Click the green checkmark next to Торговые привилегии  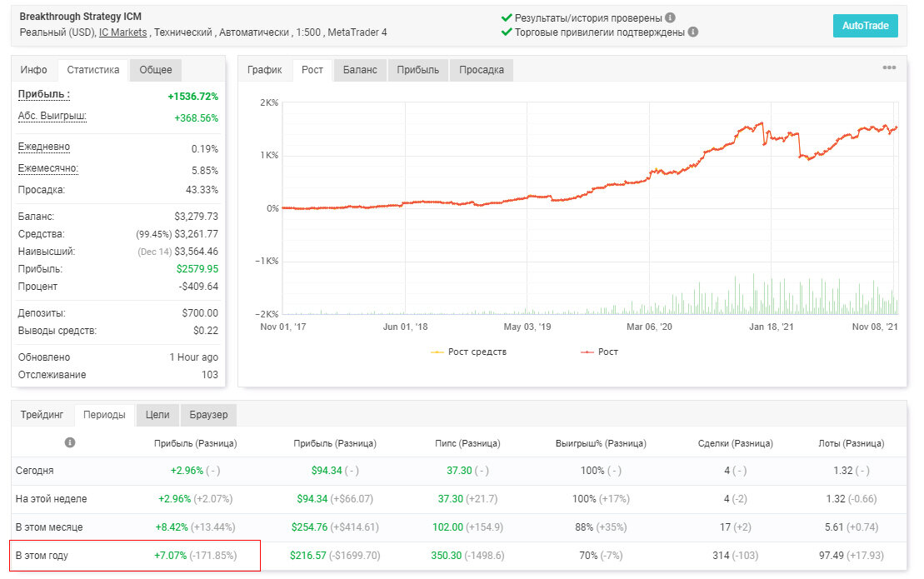pos(507,32)
